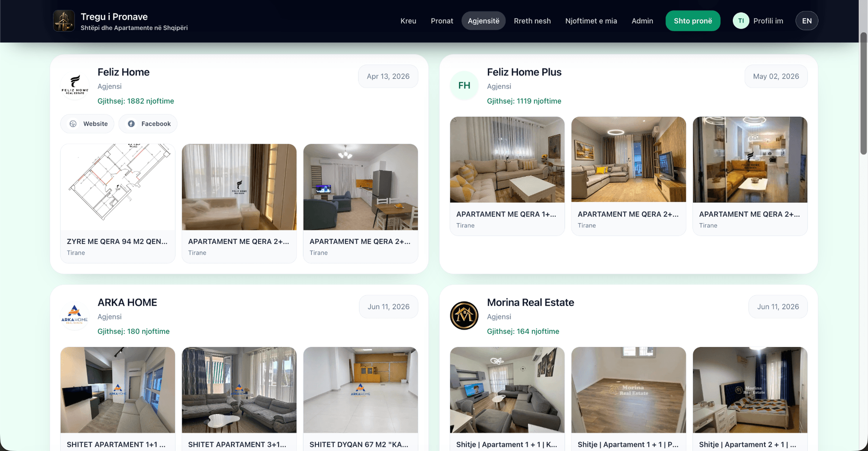Click 'APARTAMENT ME QERA 1+...' title
Viewport: 868px width, 451px height.
point(506,214)
